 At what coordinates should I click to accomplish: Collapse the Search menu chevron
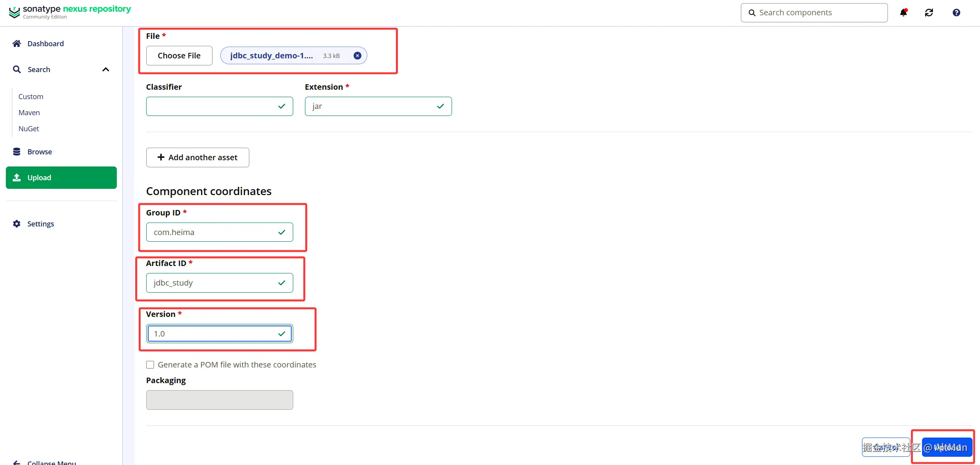point(105,69)
